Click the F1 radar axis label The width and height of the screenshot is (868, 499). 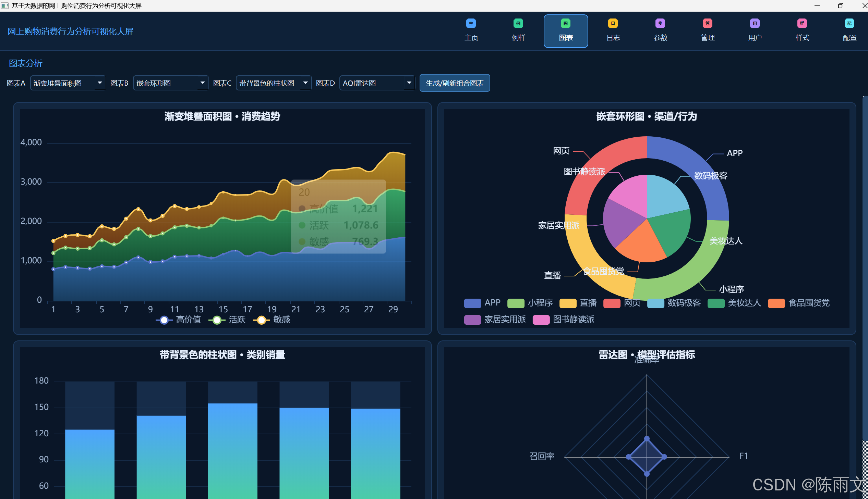[x=744, y=456]
